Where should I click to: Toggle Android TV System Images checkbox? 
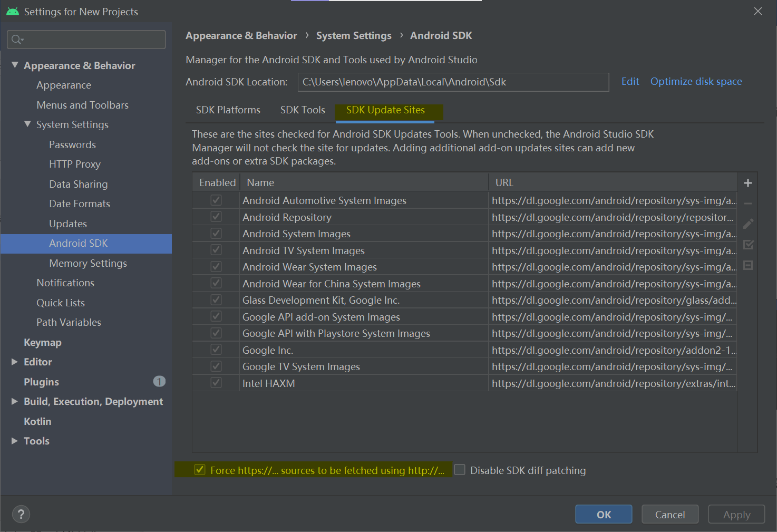point(216,250)
